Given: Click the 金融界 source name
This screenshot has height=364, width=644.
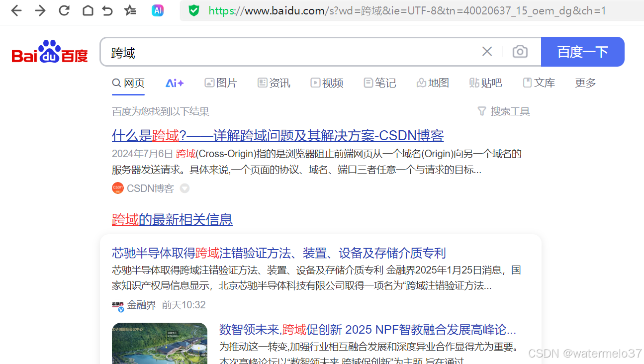Looking at the screenshot, I should tap(141, 305).
